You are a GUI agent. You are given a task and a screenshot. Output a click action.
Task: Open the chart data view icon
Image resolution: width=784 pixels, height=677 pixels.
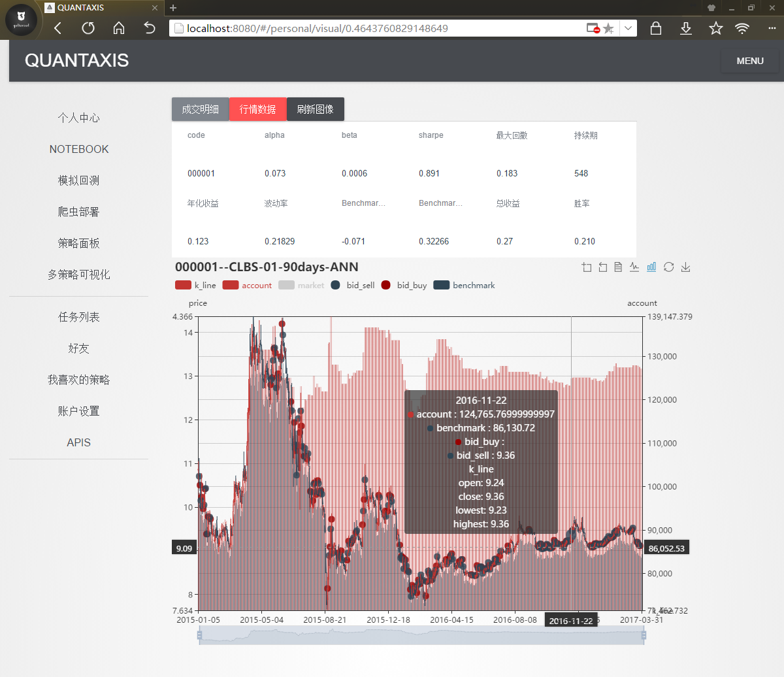coord(617,267)
